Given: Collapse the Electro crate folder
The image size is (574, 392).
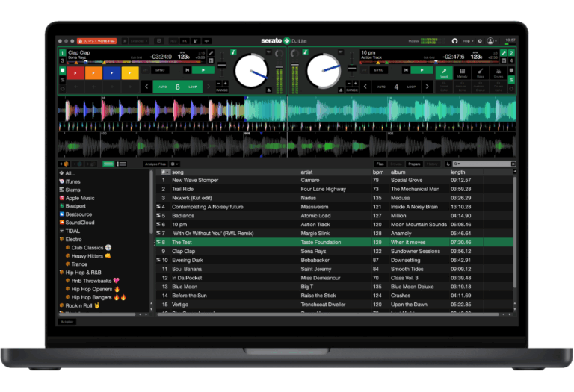Looking at the screenshot, I should click(x=61, y=239).
